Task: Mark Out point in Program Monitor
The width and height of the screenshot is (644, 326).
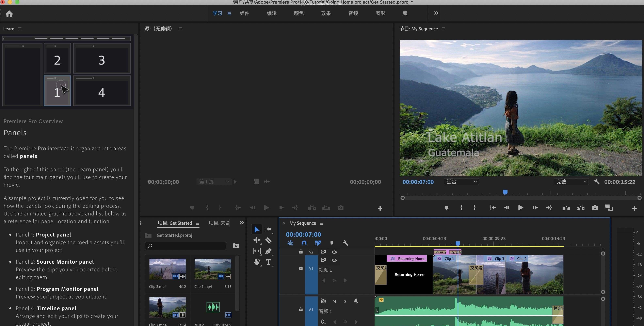Action: coord(474,208)
